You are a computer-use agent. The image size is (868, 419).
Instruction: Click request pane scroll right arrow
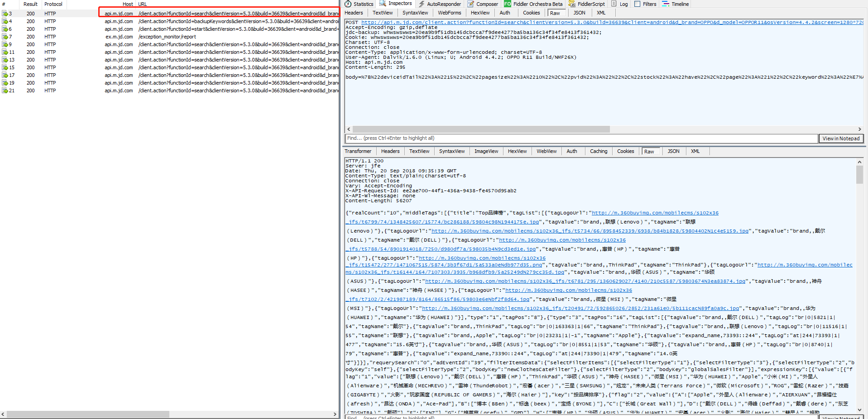coord(860,129)
